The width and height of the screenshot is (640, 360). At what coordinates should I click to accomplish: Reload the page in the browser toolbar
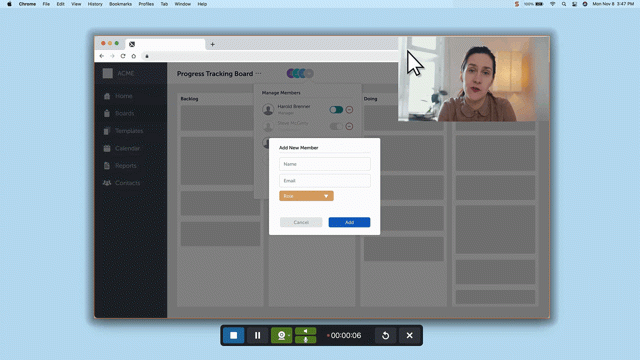pos(123,56)
